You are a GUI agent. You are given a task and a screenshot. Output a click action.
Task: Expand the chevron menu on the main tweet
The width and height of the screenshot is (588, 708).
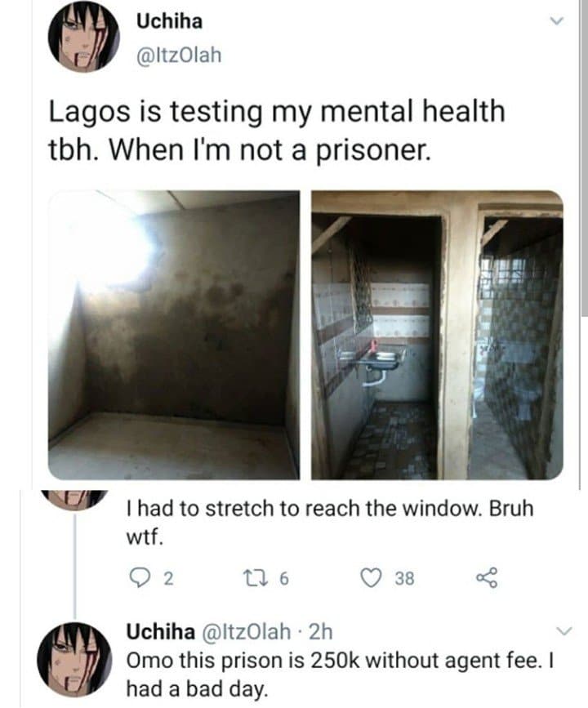click(557, 20)
